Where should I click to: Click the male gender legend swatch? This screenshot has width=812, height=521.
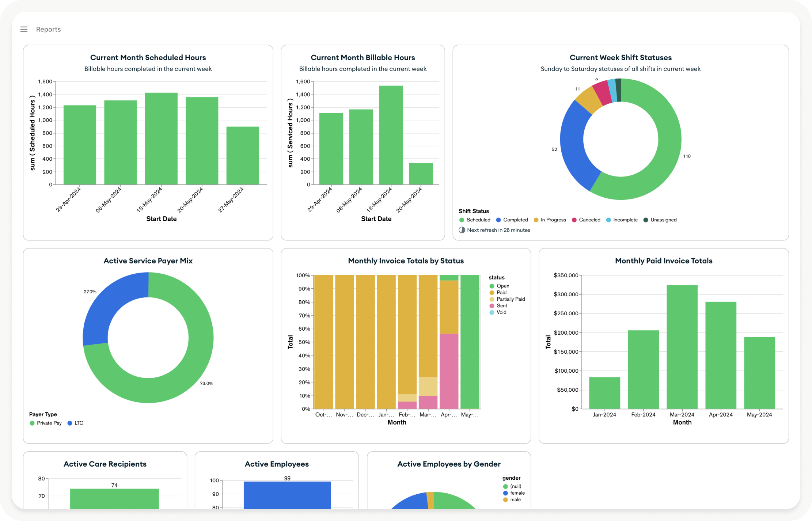pos(506,500)
